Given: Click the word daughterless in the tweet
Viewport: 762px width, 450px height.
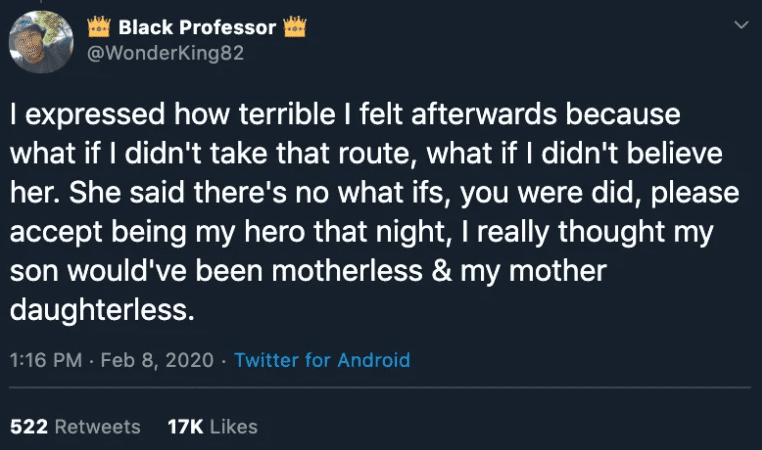Looking at the screenshot, I should [102, 310].
